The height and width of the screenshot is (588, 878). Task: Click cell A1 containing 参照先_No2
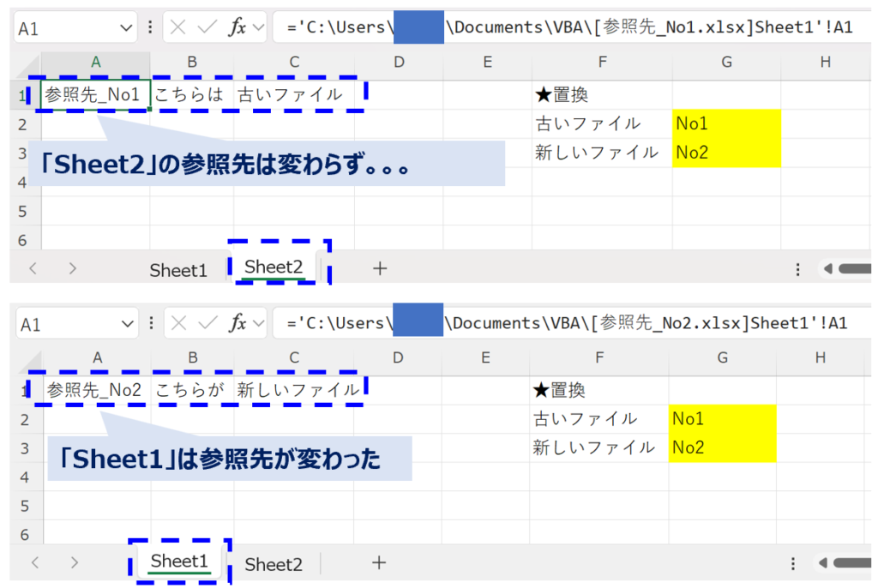pos(97,390)
